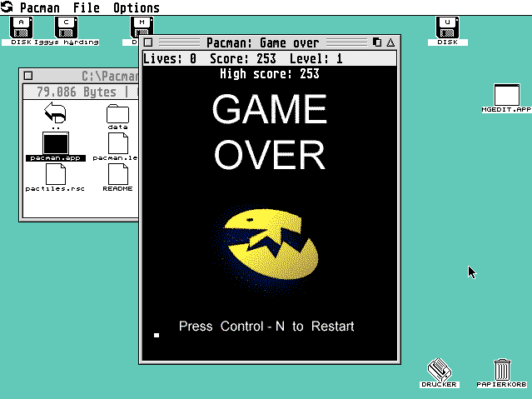532x399 pixels.
Task: Select the MGEDIT.APP desktop icon
Action: click(x=506, y=95)
